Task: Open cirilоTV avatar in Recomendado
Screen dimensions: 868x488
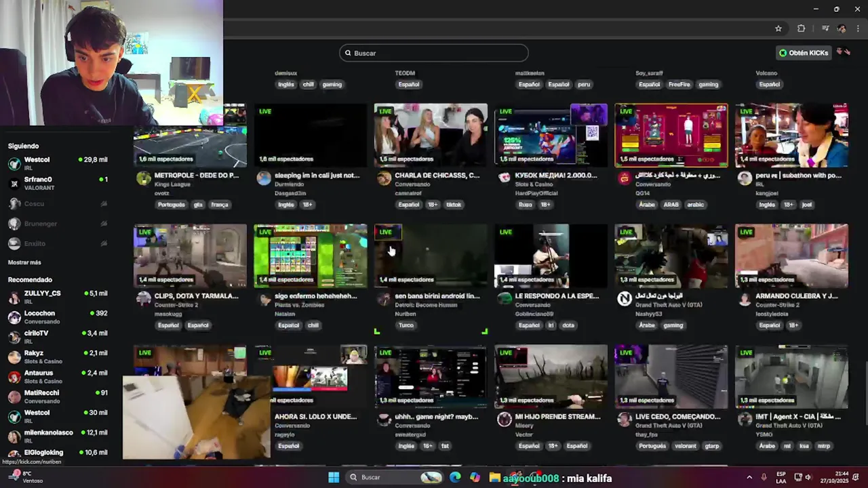Action: click(x=14, y=337)
